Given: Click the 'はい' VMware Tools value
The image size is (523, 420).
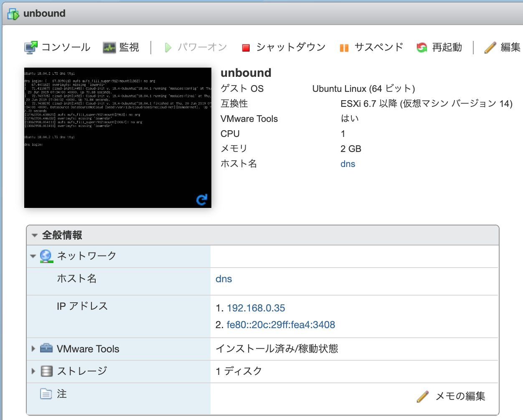Looking at the screenshot, I should pyautogui.click(x=350, y=119).
